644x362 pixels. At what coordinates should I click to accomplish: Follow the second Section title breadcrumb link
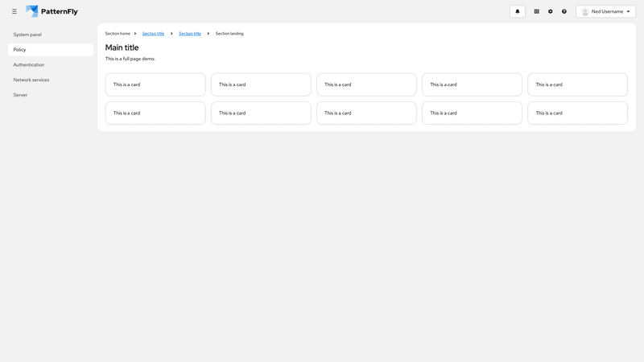[190, 34]
